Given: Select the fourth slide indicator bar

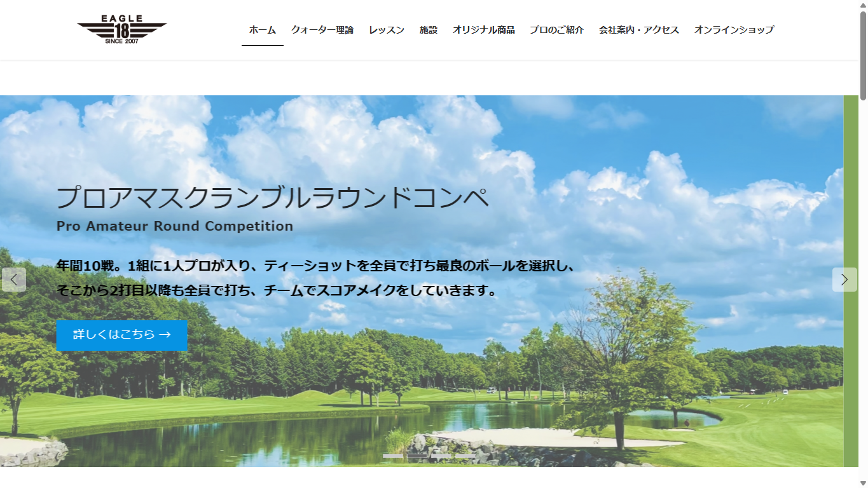Looking at the screenshot, I should click(465, 456).
